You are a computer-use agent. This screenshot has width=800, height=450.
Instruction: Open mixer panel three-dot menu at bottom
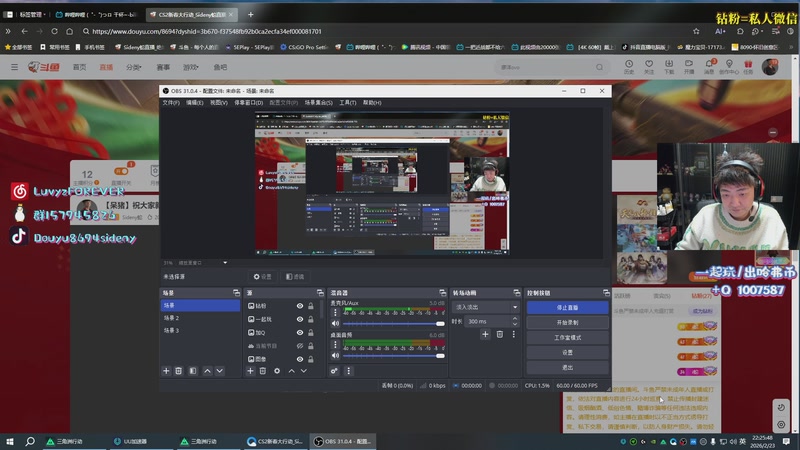[x=348, y=371]
